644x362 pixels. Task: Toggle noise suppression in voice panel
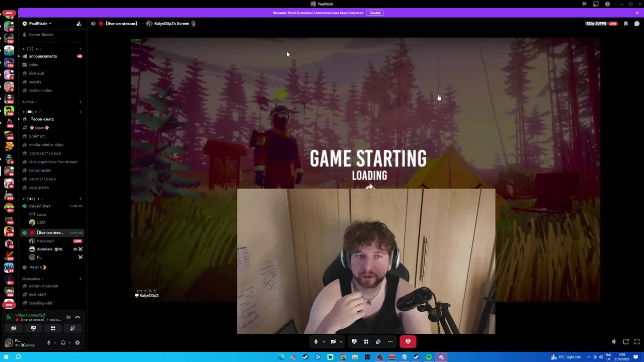[68, 317]
